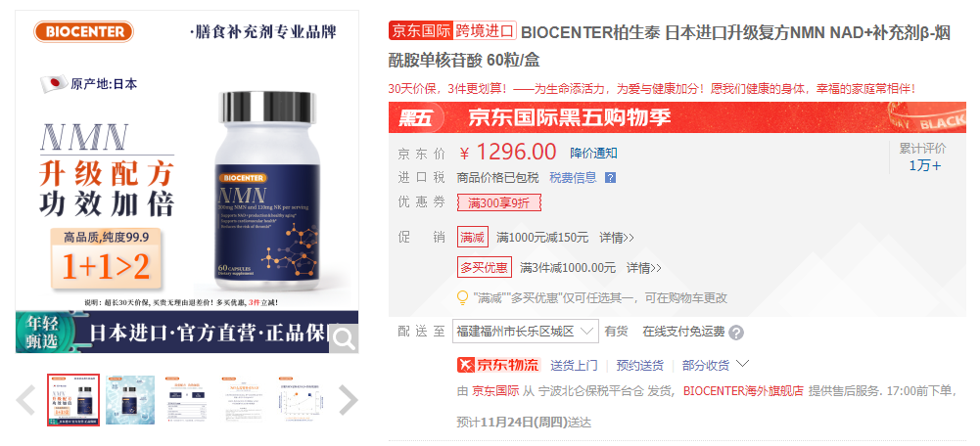Select the 满减 promotion tag
The height and width of the screenshot is (446, 980).
click(473, 238)
